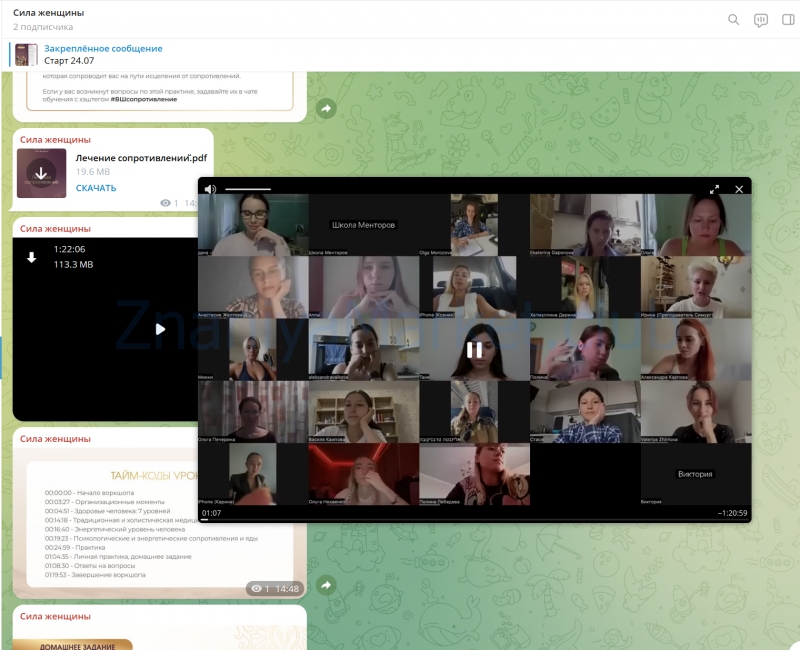Download the Лечение сопротивлений PDF icon

[x=41, y=173]
